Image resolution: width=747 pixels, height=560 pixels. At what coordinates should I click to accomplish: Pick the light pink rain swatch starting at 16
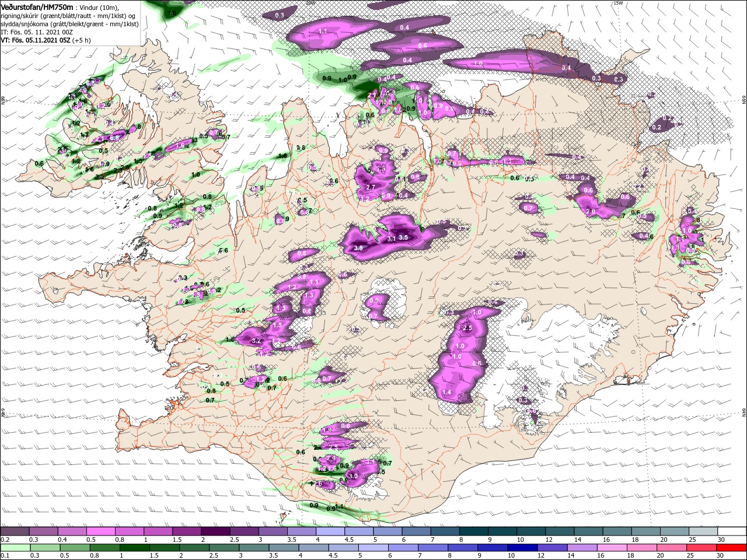tap(612, 548)
